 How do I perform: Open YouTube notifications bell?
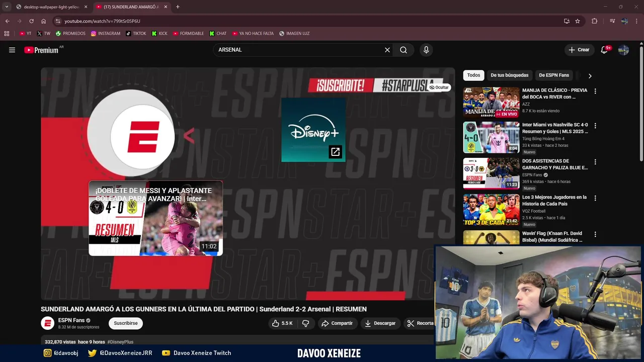tap(604, 50)
